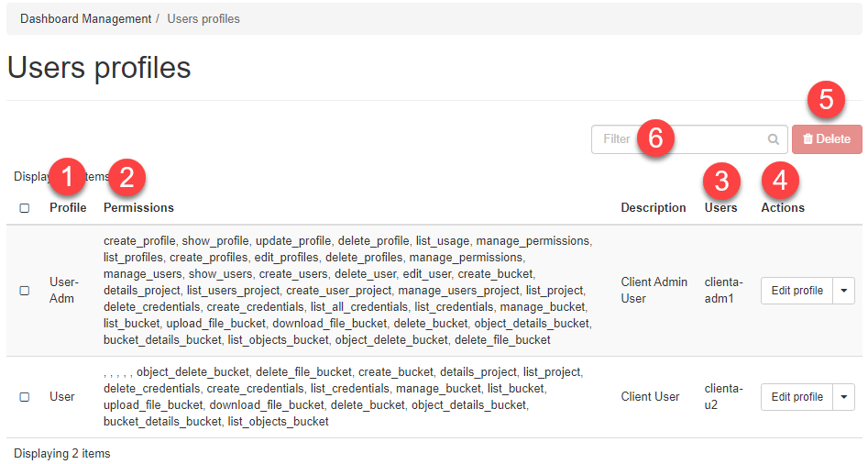The image size is (868, 464).
Task: Click red annotation marker number 2
Action: click(x=126, y=176)
